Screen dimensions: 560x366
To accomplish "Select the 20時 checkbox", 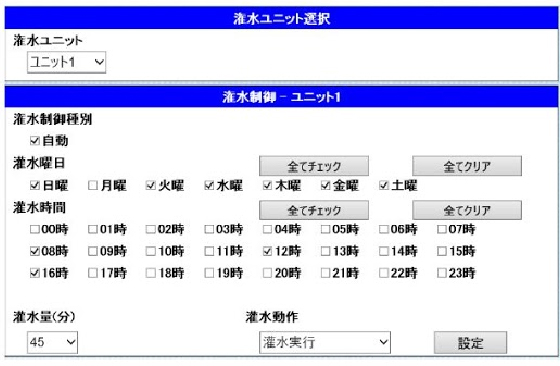I will click(268, 274).
